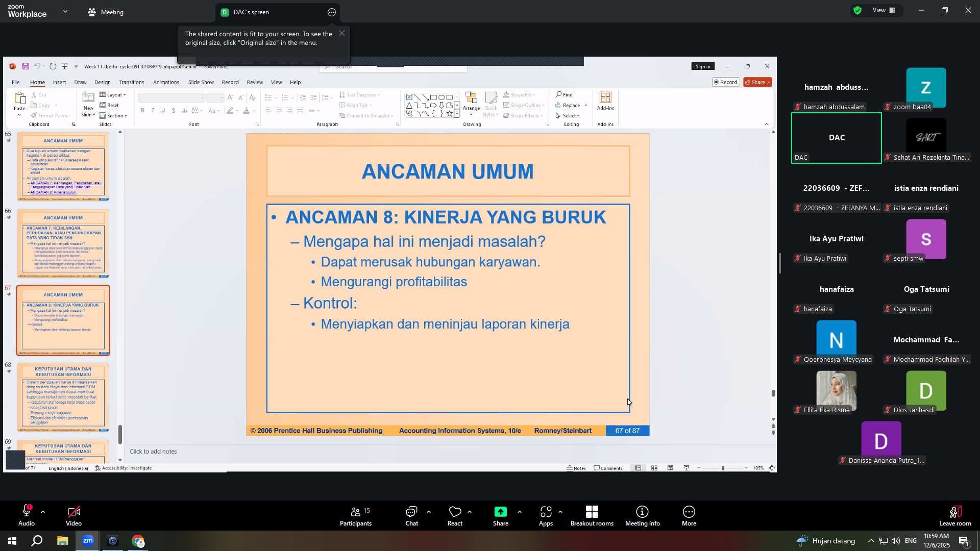980x551 pixels.
Task: Expand apps options arrow next to Apps
Action: coord(560,512)
